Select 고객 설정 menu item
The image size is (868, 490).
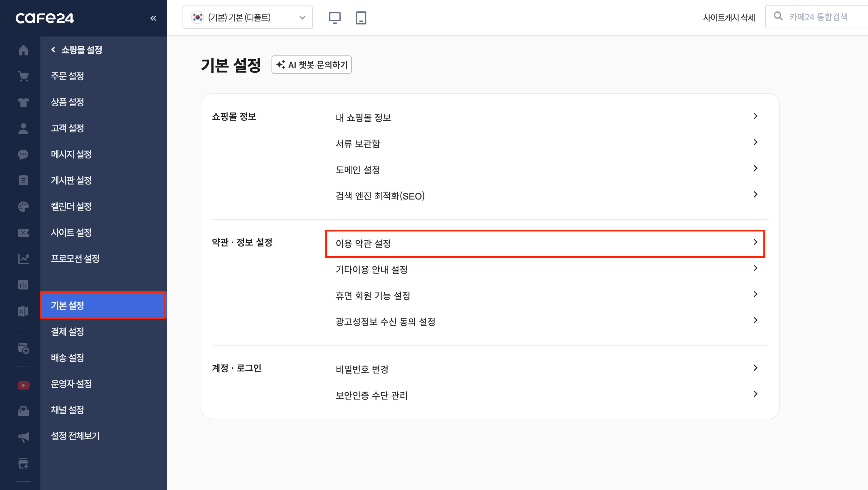click(x=103, y=128)
